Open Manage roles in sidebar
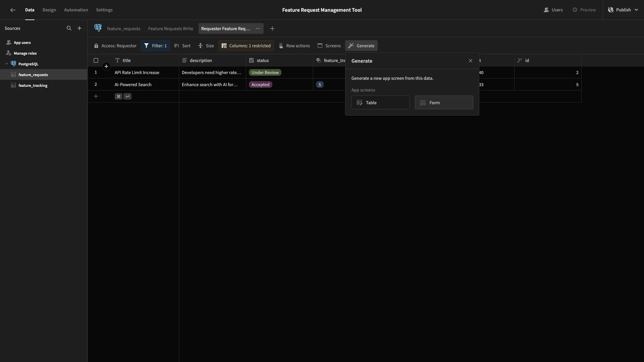 pyautogui.click(x=44, y=53)
